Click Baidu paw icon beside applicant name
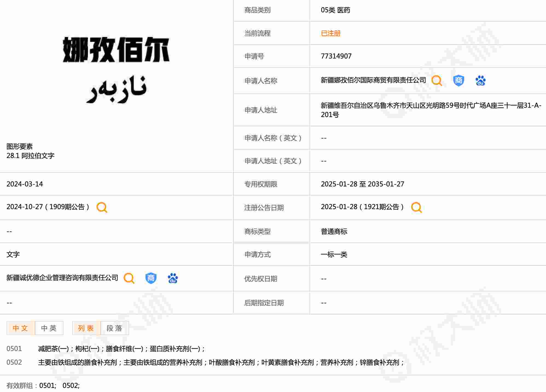Screen dimensions: 546x392 pos(480,81)
